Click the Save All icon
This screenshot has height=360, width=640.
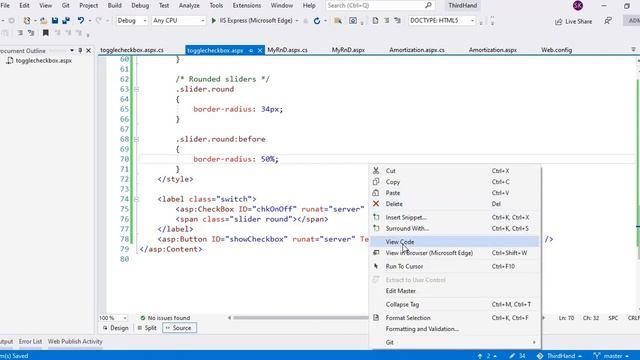point(66,20)
